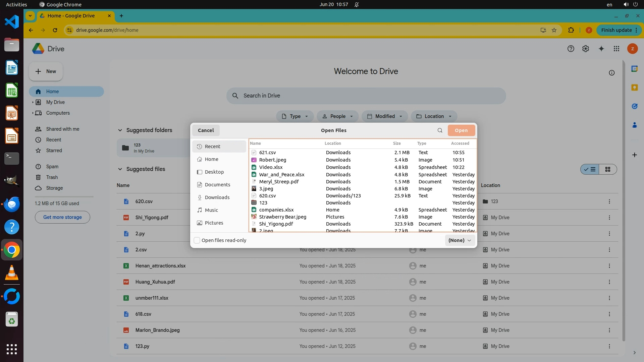Click the Drive help question mark icon
Viewport: 644px width, 362px height.
[x=571, y=49]
